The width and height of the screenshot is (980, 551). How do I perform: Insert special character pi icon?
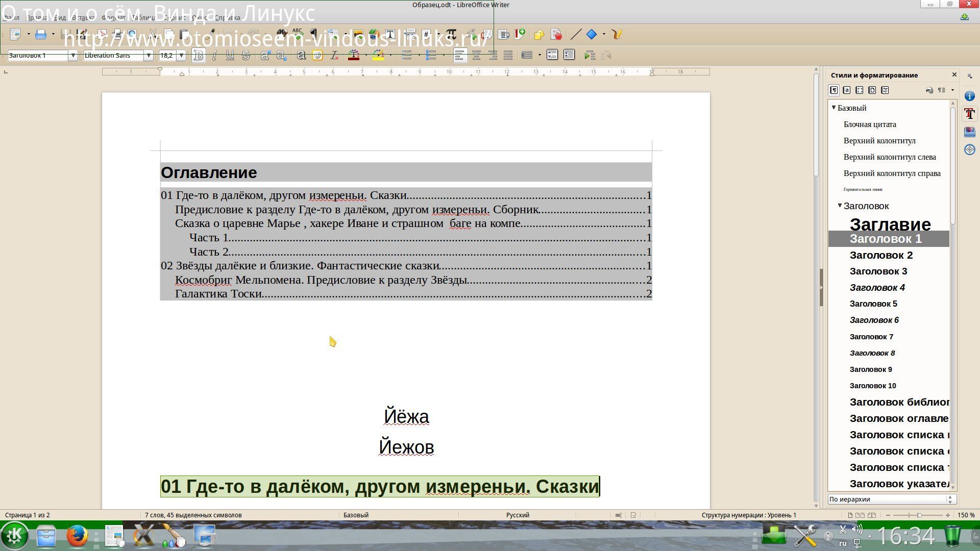pos(451,34)
